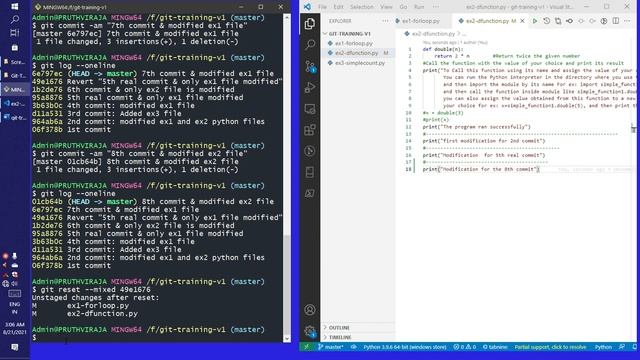640x360 pixels.
Task: Open the Selection menu in VS Code
Action: pyautogui.click(x=362, y=7)
